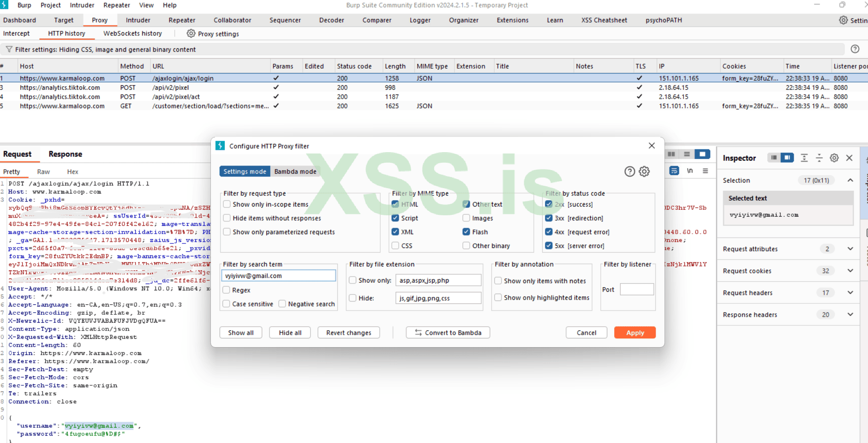
Task: Toggle 4xx request error status filter
Action: [x=549, y=232]
